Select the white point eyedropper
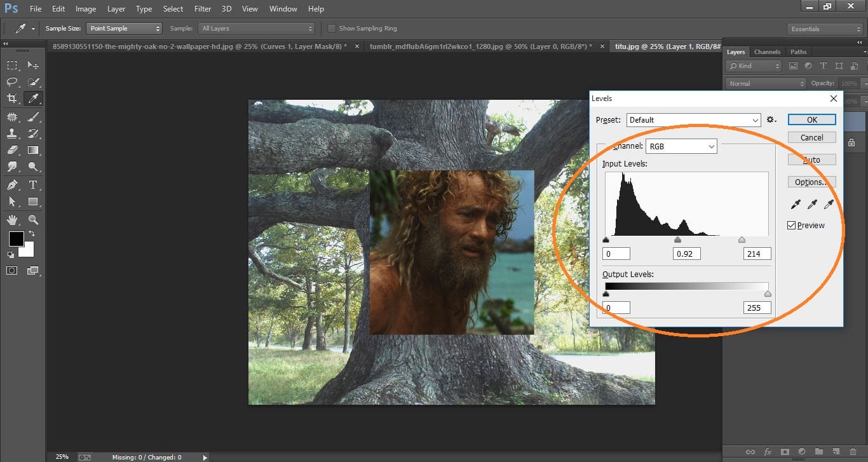This screenshot has width=868, height=462. [x=828, y=203]
